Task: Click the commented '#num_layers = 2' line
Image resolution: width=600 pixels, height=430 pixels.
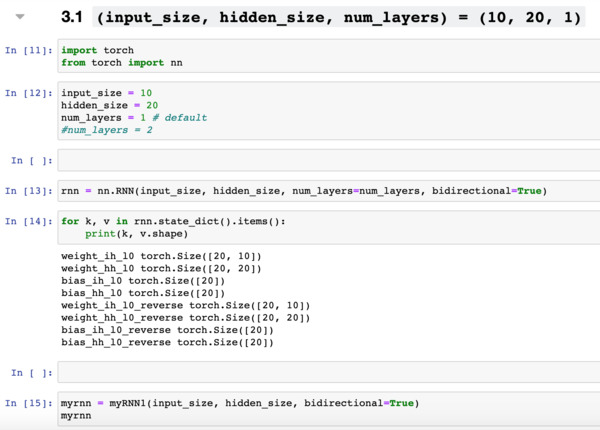Action: [107, 130]
